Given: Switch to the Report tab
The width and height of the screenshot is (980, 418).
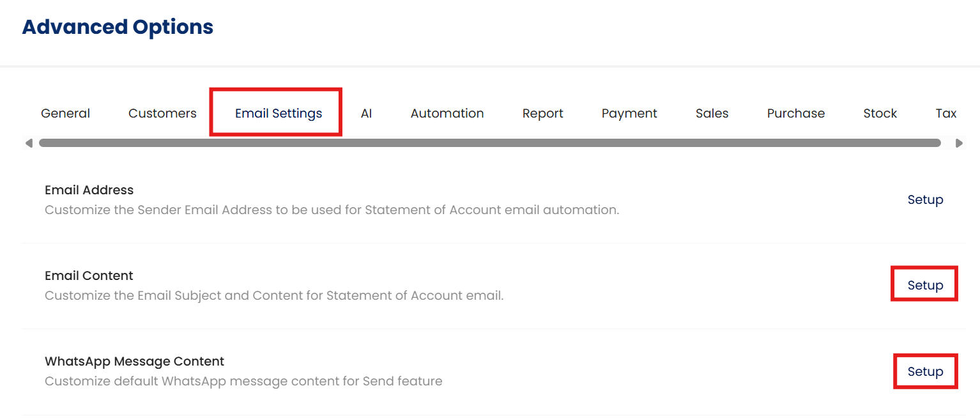Looking at the screenshot, I should pos(542,113).
